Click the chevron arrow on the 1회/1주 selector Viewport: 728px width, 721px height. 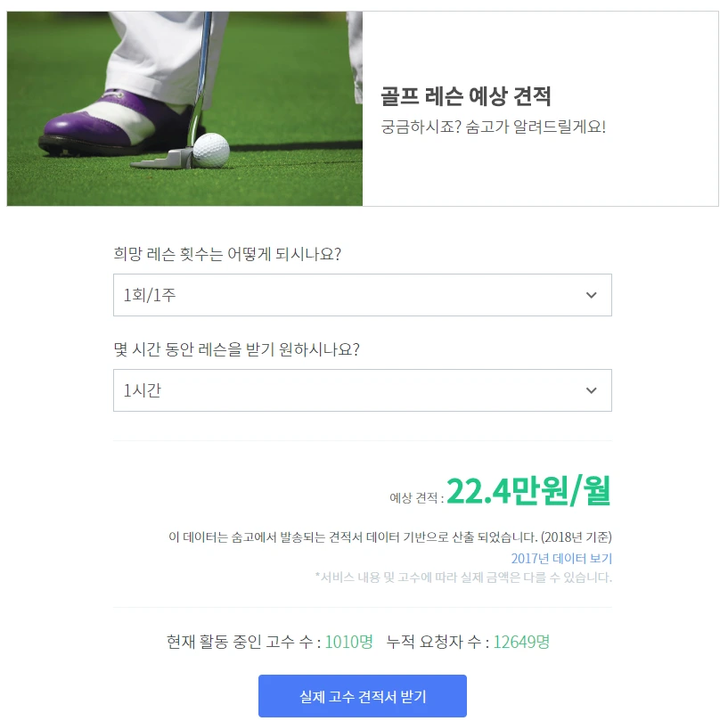point(591,295)
